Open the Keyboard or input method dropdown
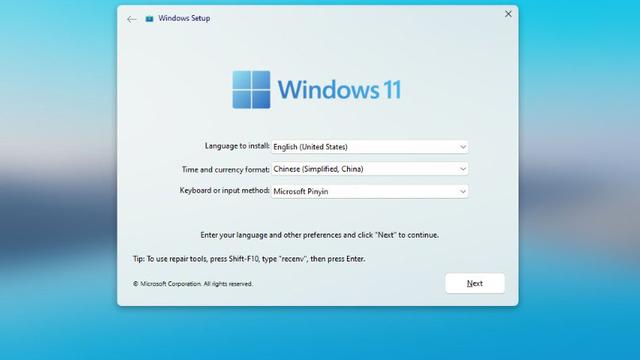This screenshot has height=360, width=640. (370, 191)
